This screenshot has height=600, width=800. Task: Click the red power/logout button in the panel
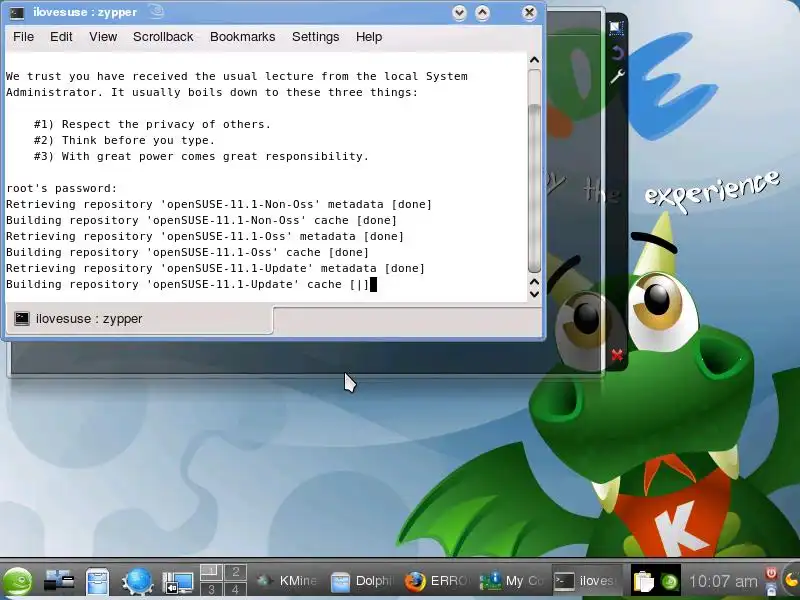point(771,572)
